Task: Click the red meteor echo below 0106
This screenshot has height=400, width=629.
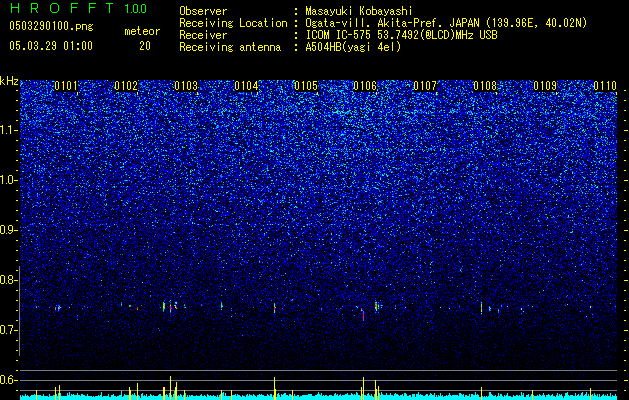Action: tap(363, 315)
